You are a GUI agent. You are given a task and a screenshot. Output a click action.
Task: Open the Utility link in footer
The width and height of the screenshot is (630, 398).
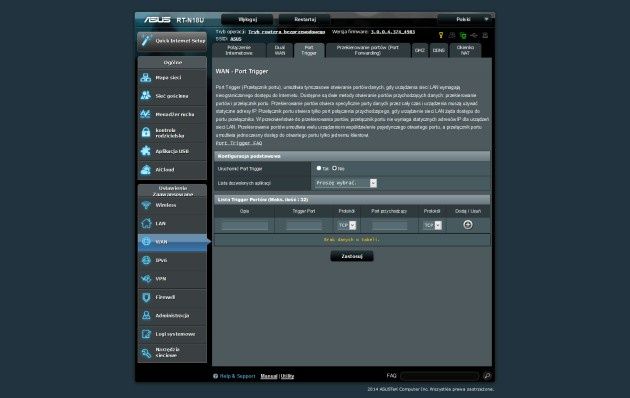pyautogui.click(x=287, y=376)
